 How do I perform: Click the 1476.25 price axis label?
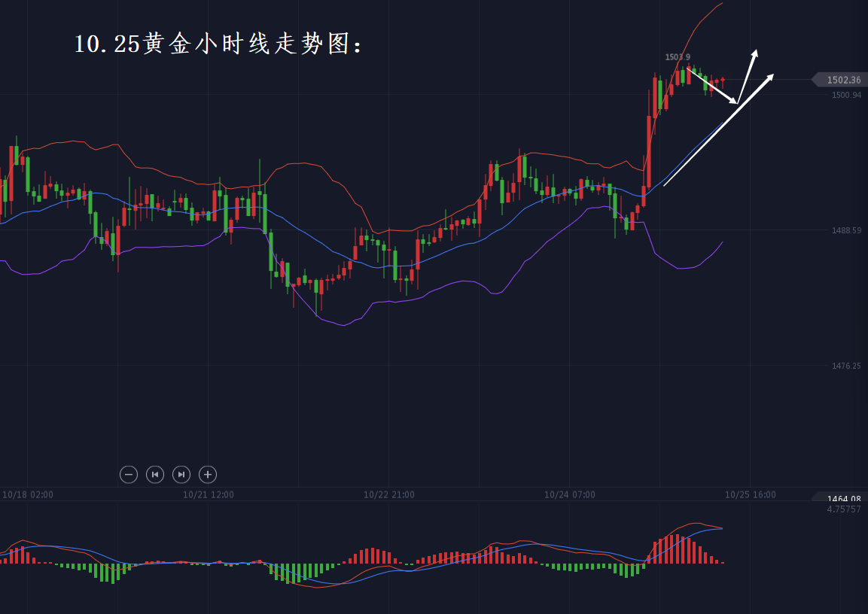point(846,366)
